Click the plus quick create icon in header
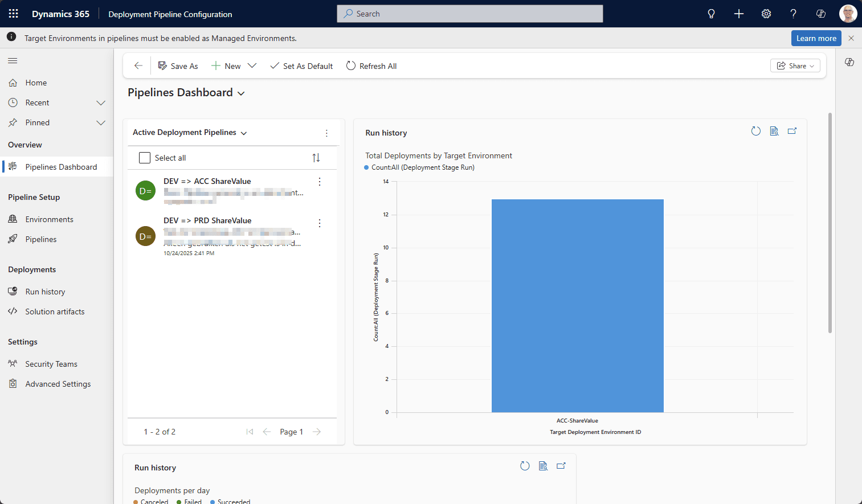 point(739,14)
